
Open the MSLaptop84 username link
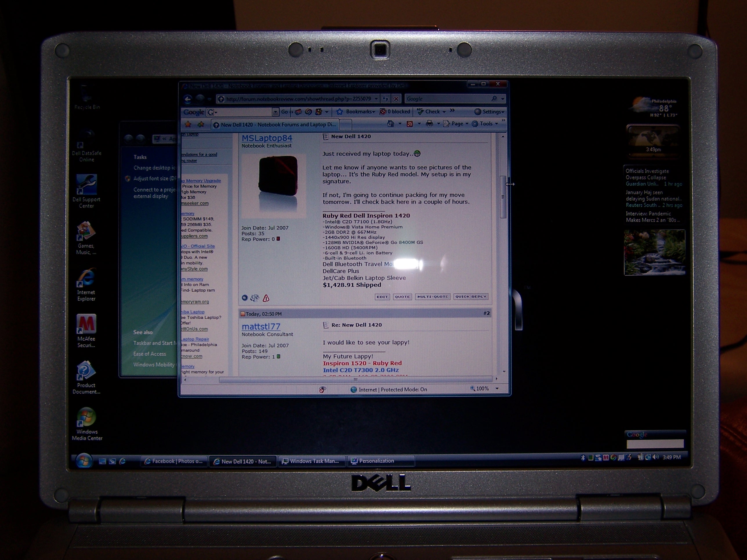267,138
